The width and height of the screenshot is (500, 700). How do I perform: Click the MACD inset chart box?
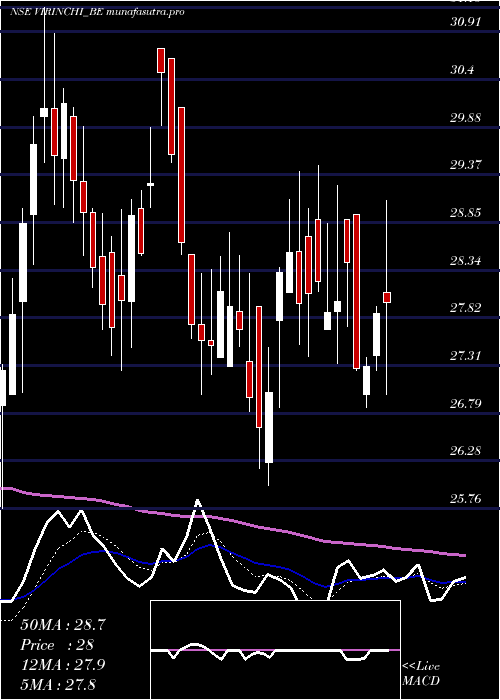tap(275, 650)
